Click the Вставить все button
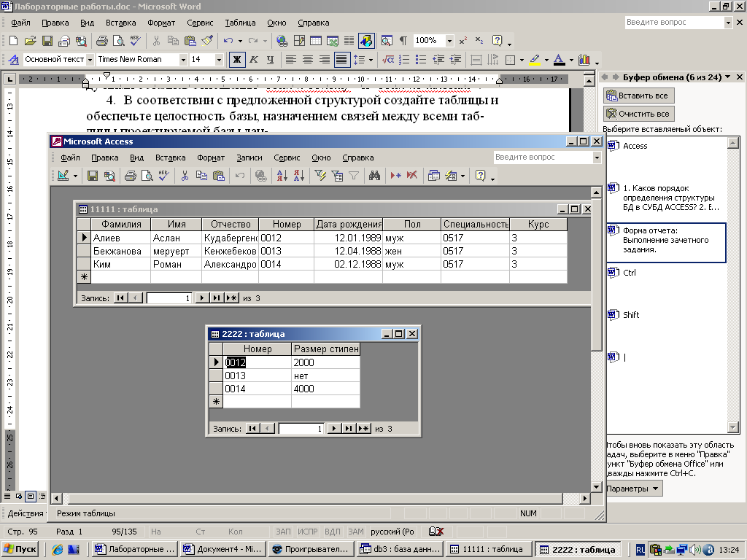This screenshot has width=747, height=560. coord(639,96)
